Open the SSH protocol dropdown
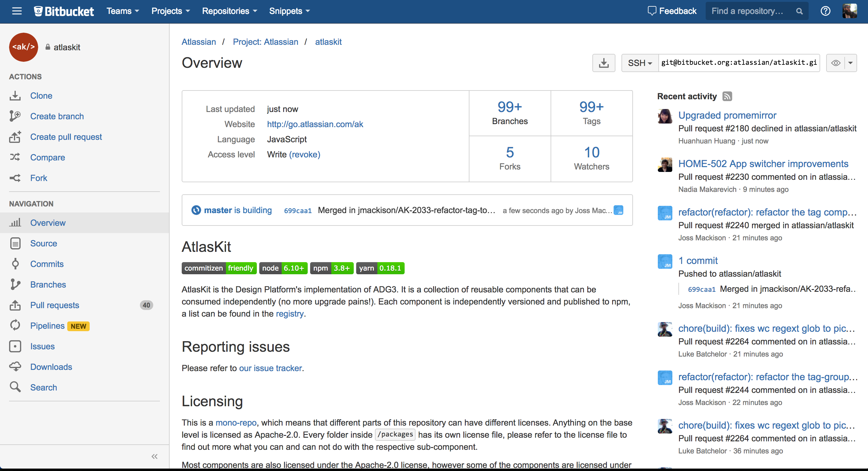 [x=639, y=63]
